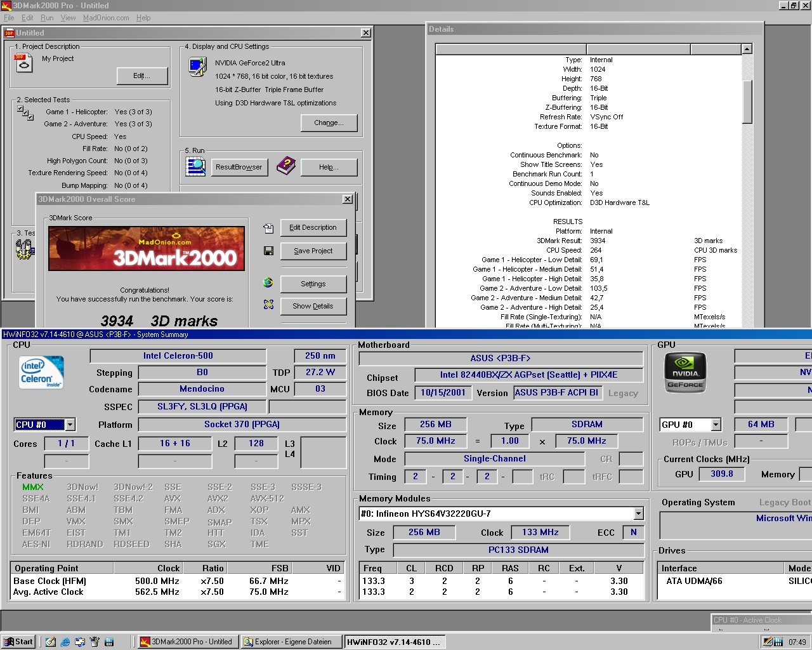This screenshot has width=812, height=650.
Task: Open the CPU #0 selector dropdown
Action: click(70, 425)
